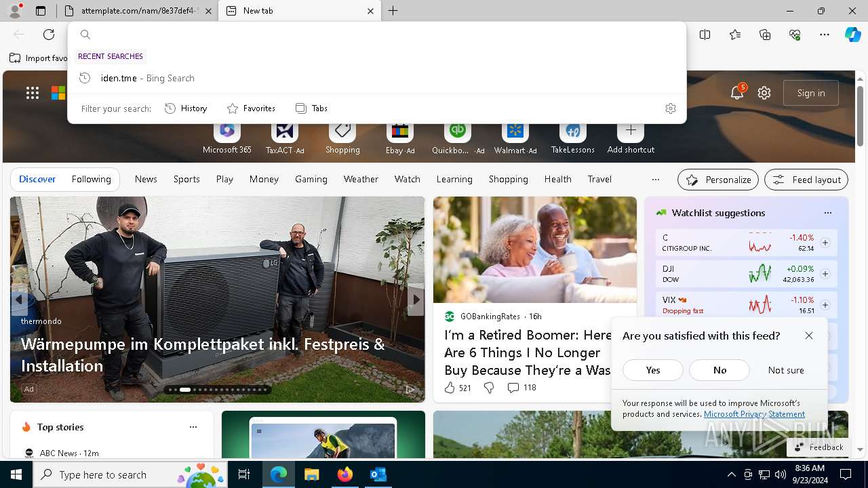Open the News feed category
Screen dimensions: 868x488
coord(146,179)
